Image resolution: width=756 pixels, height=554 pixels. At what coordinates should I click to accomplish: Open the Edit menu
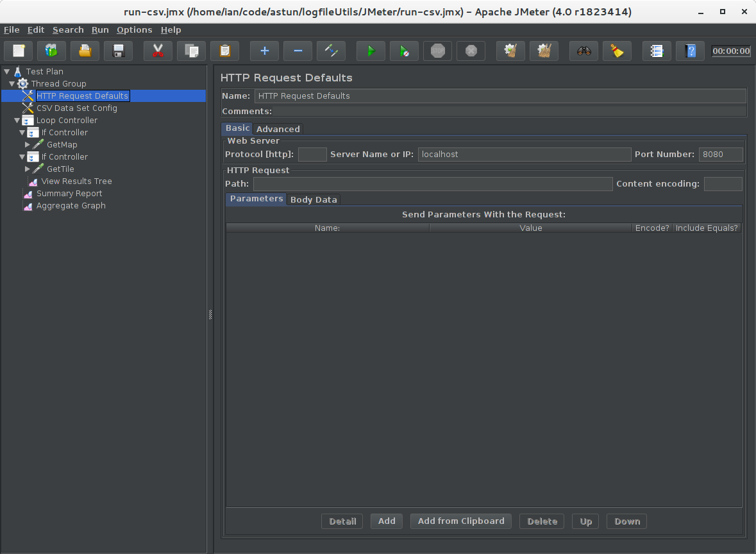[x=36, y=30]
